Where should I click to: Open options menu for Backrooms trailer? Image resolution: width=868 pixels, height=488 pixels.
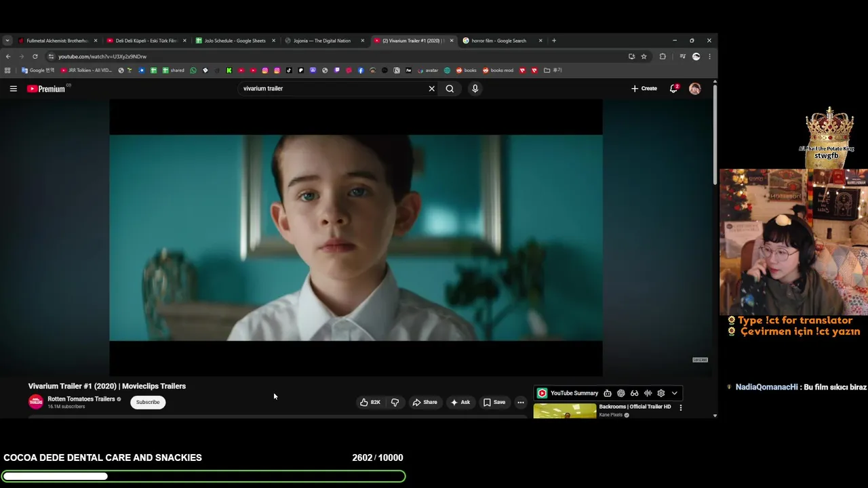pos(680,407)
